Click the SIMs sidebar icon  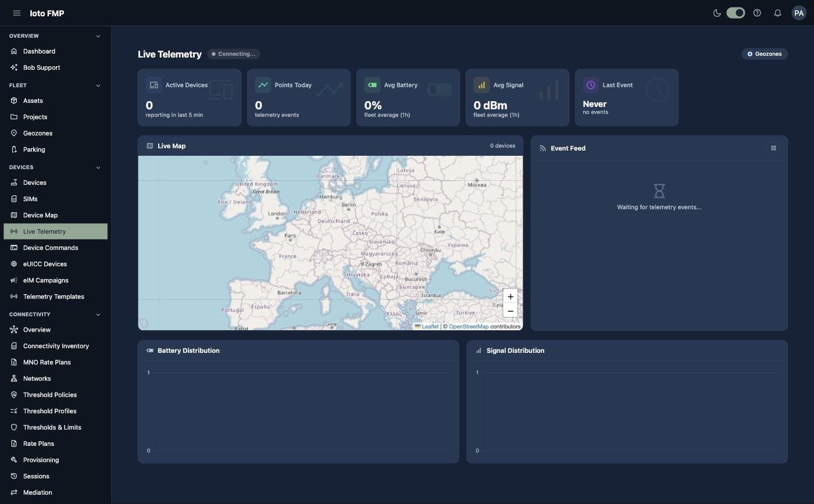[14, 199]
